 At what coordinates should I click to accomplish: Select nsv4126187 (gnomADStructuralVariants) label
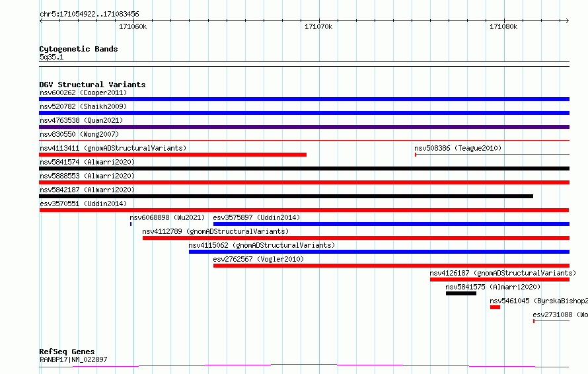pos(503,273)
